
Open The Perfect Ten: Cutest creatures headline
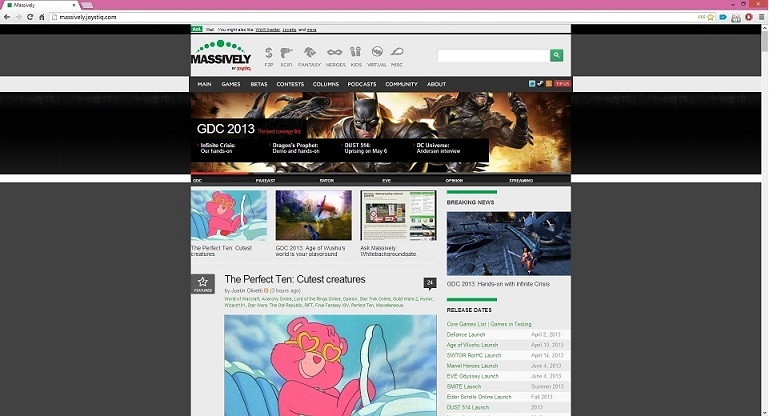295,279
